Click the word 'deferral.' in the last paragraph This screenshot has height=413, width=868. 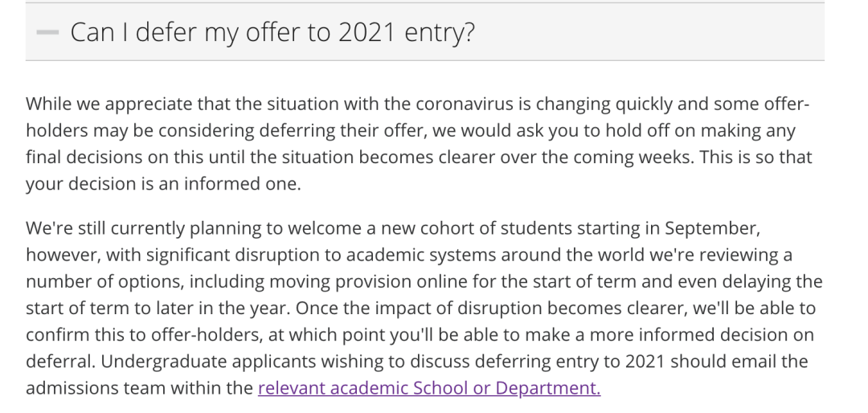61,362
